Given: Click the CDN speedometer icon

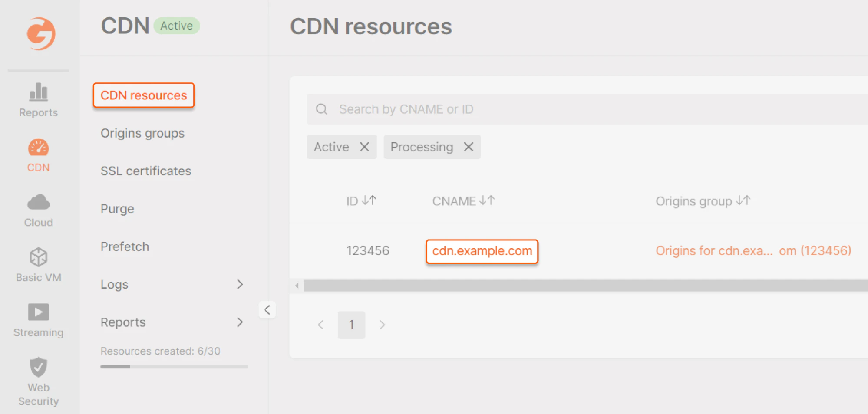Looking at the screenshot, I should tap(38, 148).
